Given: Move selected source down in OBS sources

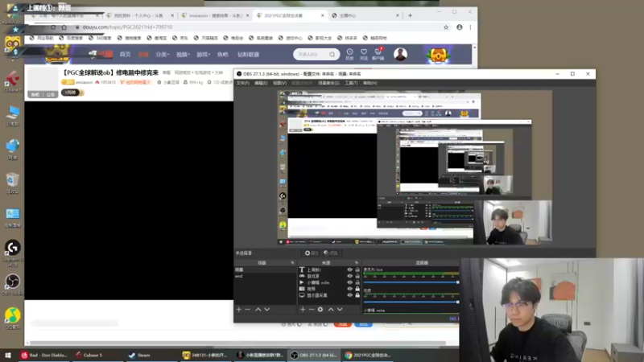Looking at the screenshot, I should point(340,310).
